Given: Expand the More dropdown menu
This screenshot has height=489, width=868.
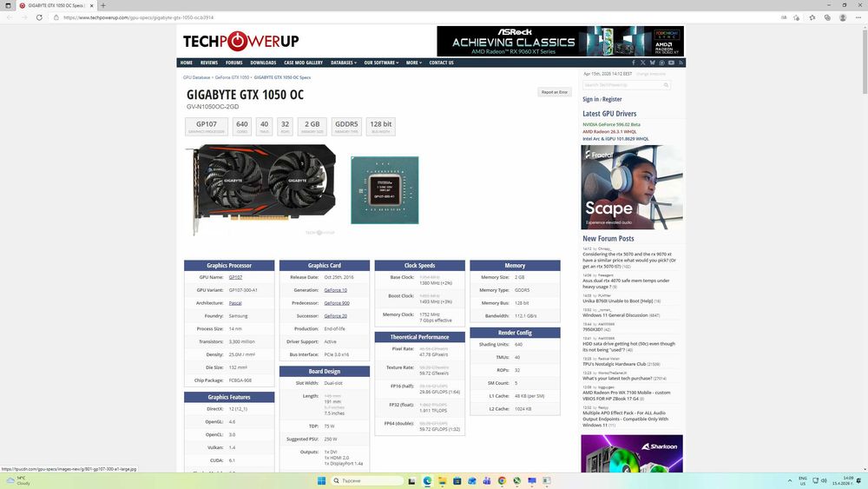Looking at the screenshot, I should point(413,63).
